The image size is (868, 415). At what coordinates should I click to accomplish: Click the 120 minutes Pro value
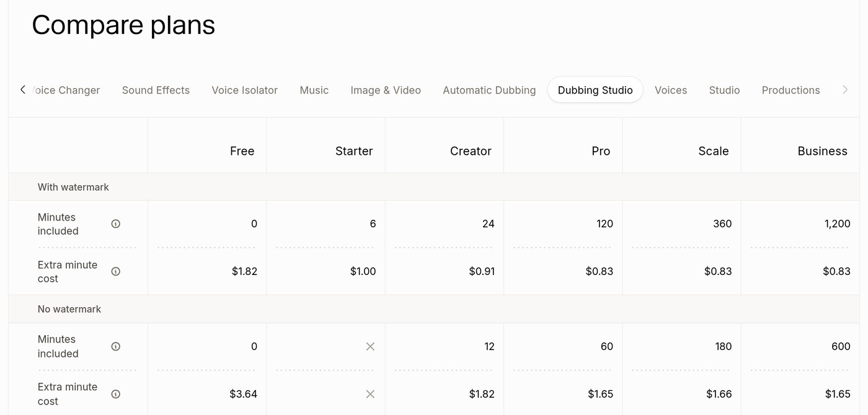point(604,224)
